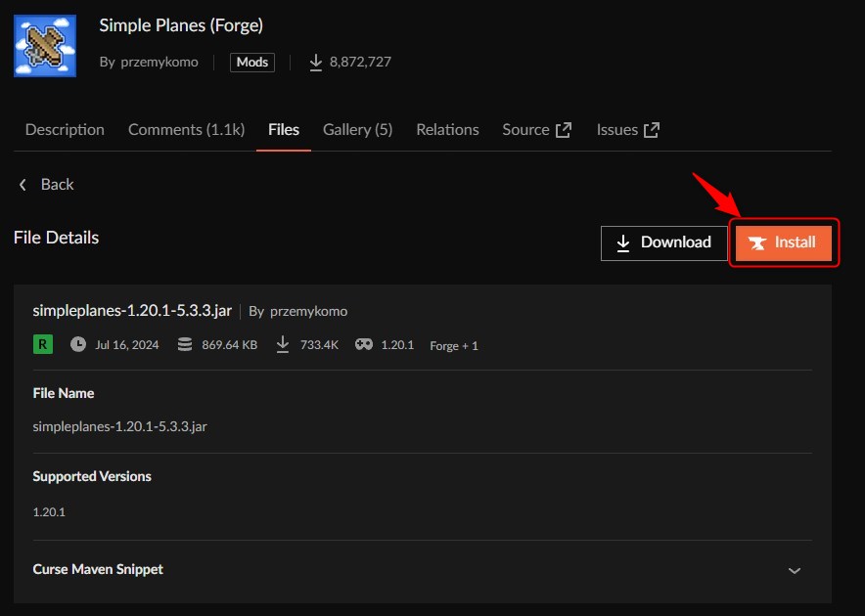Click the download arrow icon in Download button
This screenshot has width=865, height=616.
click(x=623, y=243)
